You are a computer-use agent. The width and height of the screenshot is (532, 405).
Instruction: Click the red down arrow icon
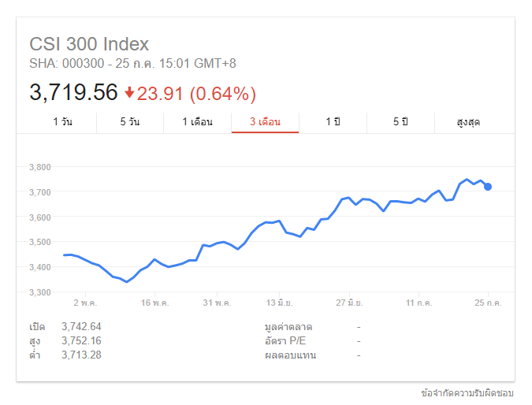click(x=129, y=93)
